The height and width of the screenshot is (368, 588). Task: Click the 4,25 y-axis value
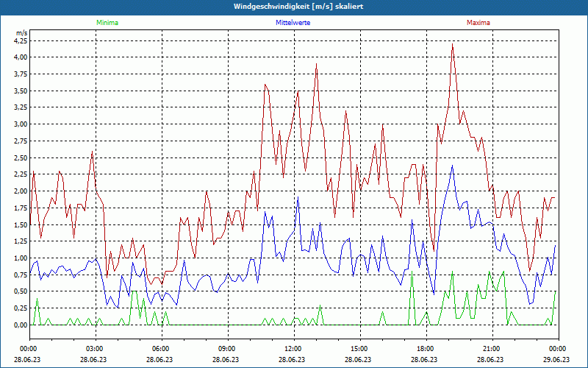(x=21, y=40)
